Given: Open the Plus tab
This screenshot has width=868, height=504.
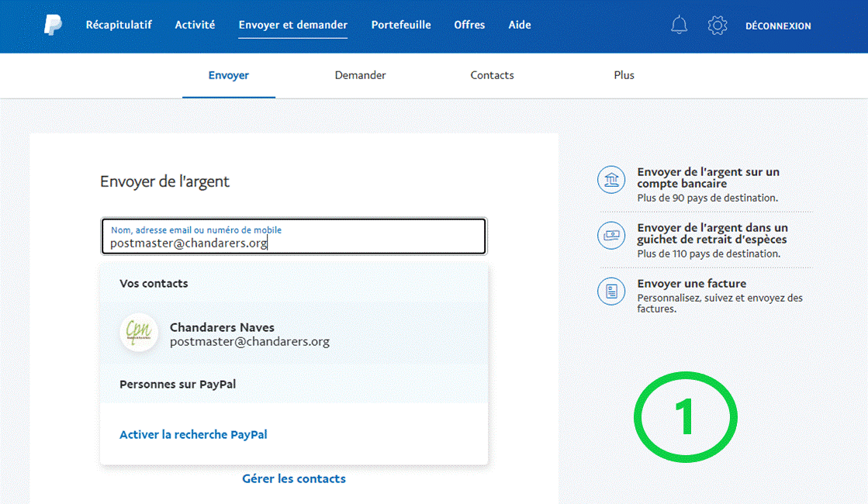Looking at the screenshot, I should point(624,75).
